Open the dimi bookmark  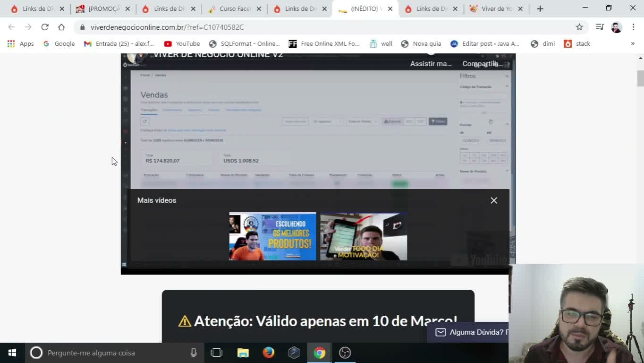tap(542, 43)
